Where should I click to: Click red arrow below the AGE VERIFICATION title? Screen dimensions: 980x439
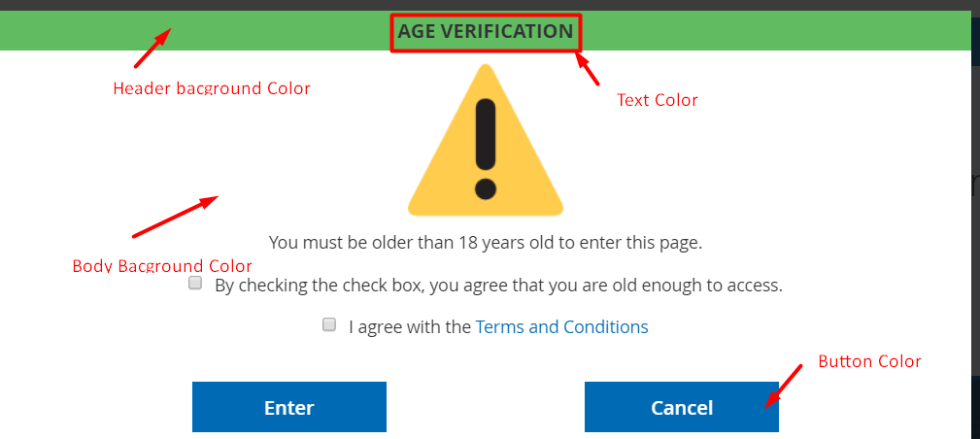click(589, 68)
